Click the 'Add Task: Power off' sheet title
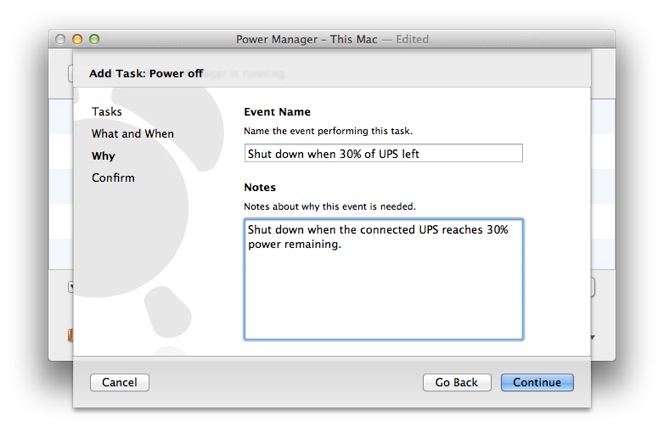The image size is (664, 428). [146, 74]
